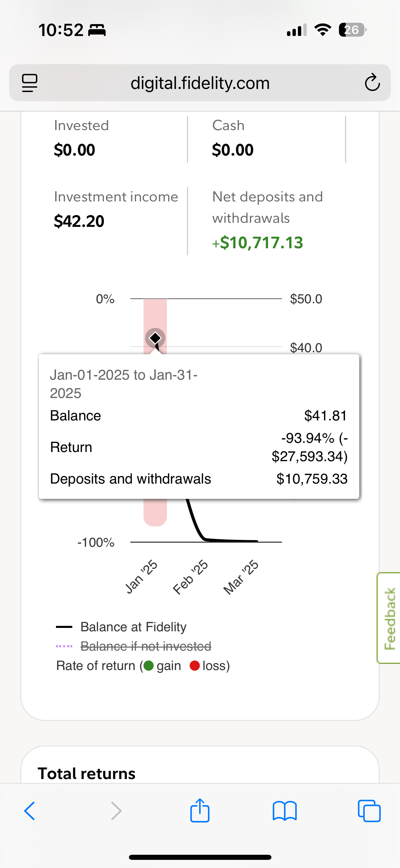Screen dimensions: 400x868
Task: Open Safari bookmarks book icon
Action: pyautogui.click(x=285, y=811)
